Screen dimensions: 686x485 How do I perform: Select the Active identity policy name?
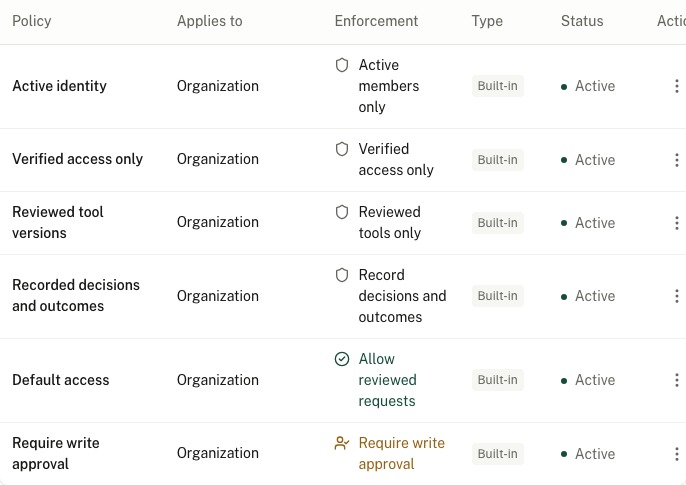(60, 86)
